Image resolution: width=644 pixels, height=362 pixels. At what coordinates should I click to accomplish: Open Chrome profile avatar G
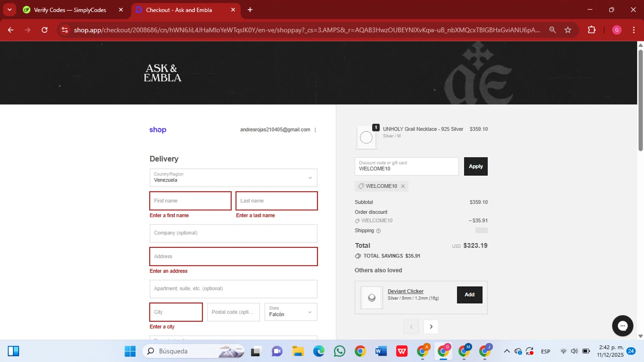tap(617, 30)
